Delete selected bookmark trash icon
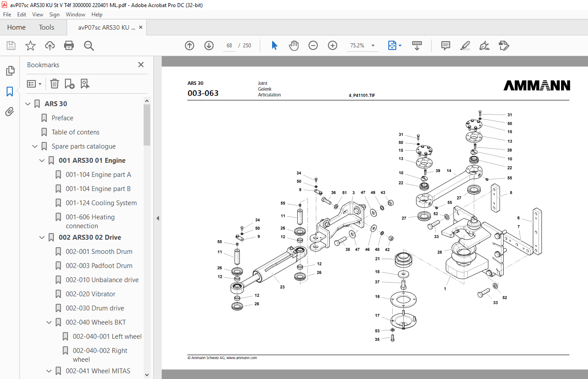The height and width of the screenshot is (379, 588). tap(54, 84)
